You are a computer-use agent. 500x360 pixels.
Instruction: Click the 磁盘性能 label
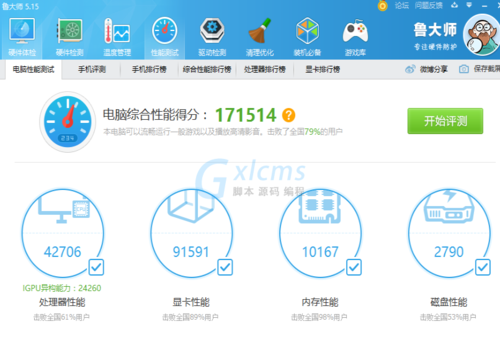click(449, 302)
